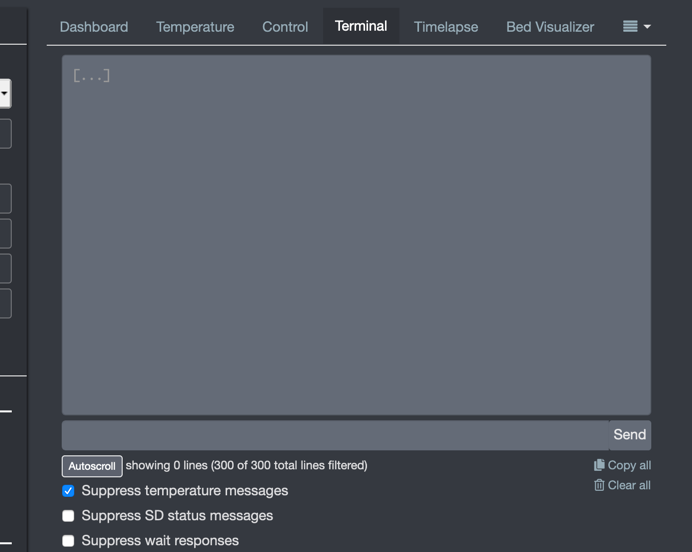Open the Temperature tab
The width and height of the screenshot is (692, 552).
pyautogui.click(x=195, y=27)
